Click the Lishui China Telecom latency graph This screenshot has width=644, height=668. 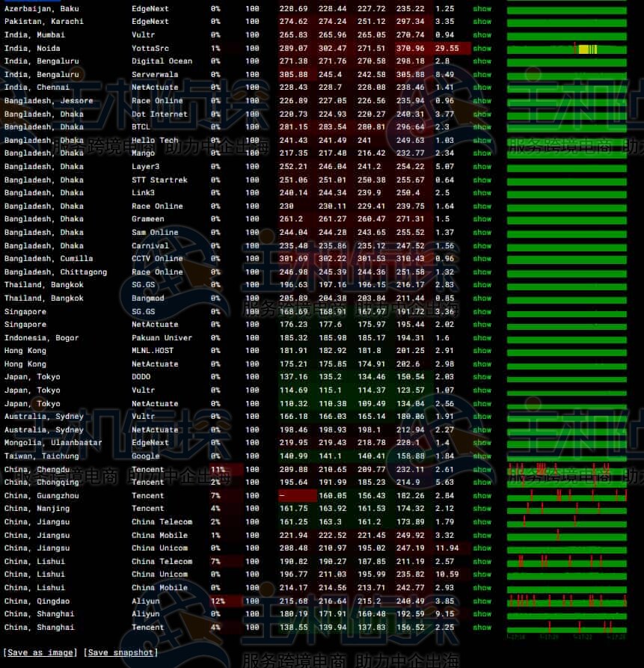tap(566, 562)
